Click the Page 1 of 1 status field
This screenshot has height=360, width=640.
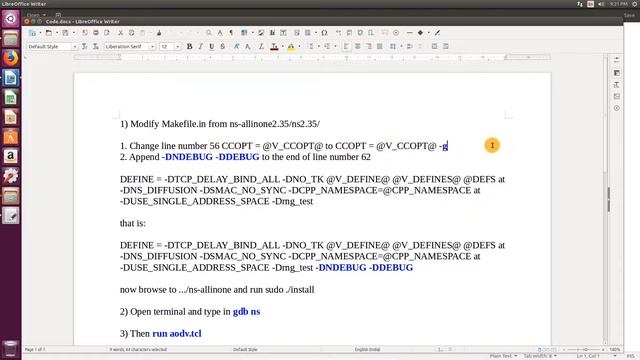pyautogui.click(x=35, y=349)
